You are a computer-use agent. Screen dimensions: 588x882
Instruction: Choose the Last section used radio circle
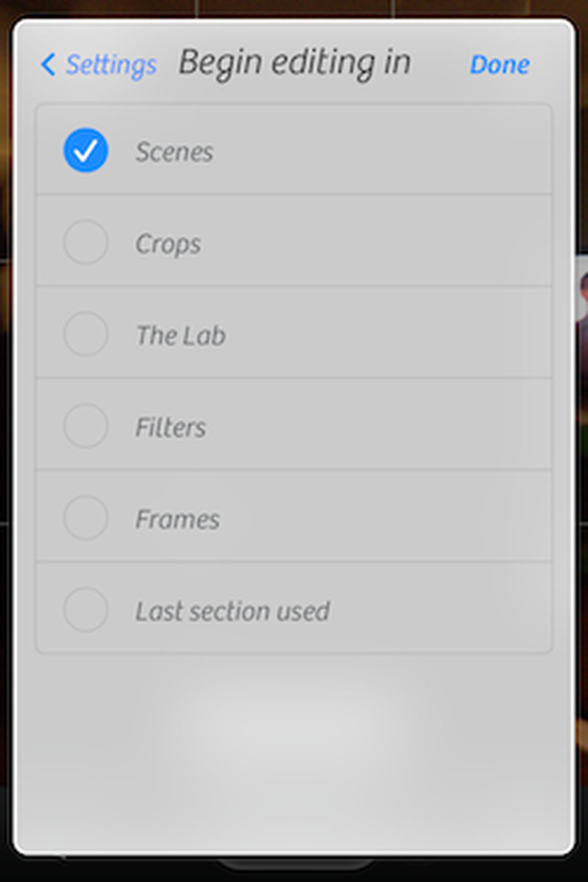coord(85,610)
